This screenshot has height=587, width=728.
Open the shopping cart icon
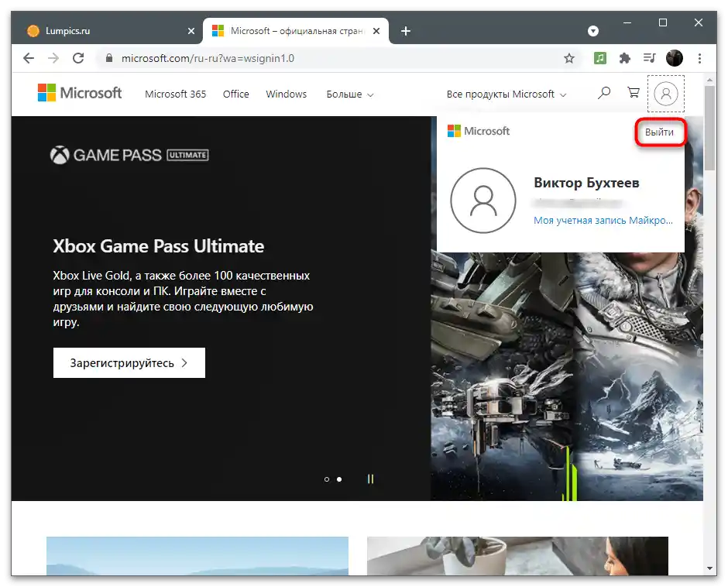pyautogui.click(x=634, y=93)
